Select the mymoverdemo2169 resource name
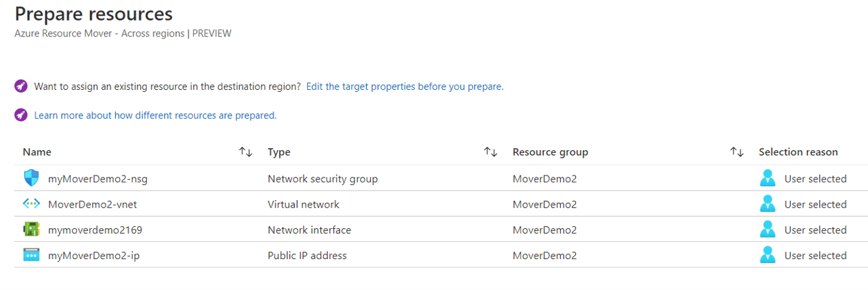This screenshot has height=290, width=868. pos(95,230)
